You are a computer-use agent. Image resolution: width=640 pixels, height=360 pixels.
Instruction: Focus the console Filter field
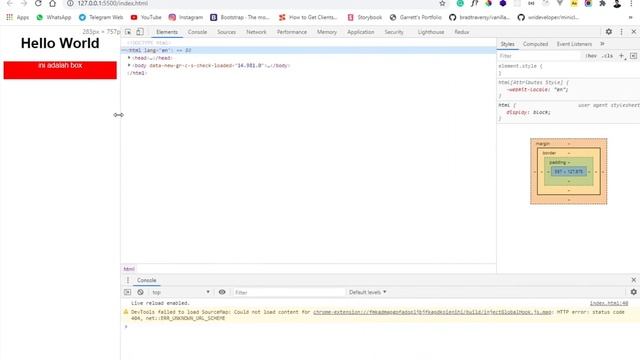click(289, 292)
